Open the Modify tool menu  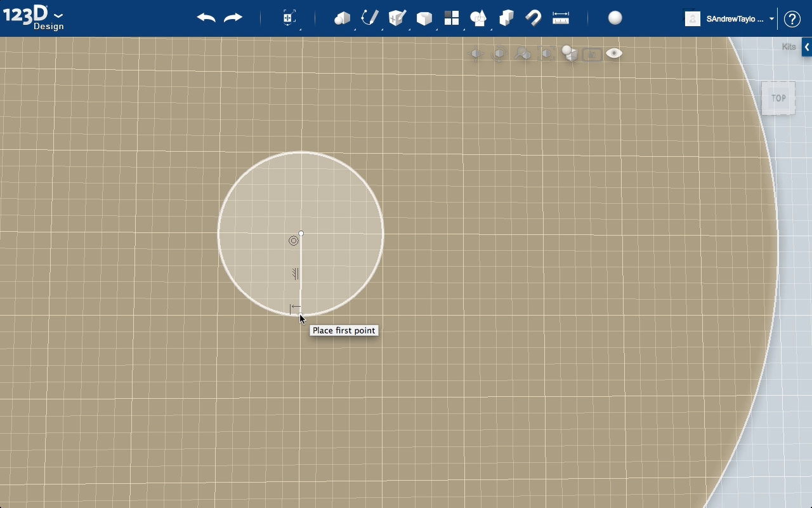[424, 18]
